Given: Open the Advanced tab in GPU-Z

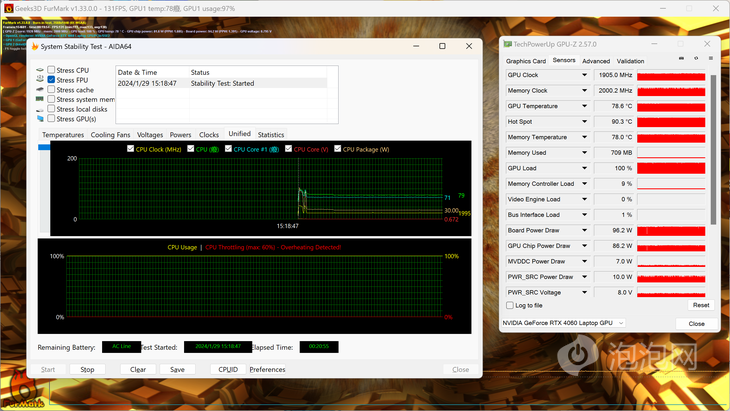Looking at the screenshot, I should tap(596, 61).
